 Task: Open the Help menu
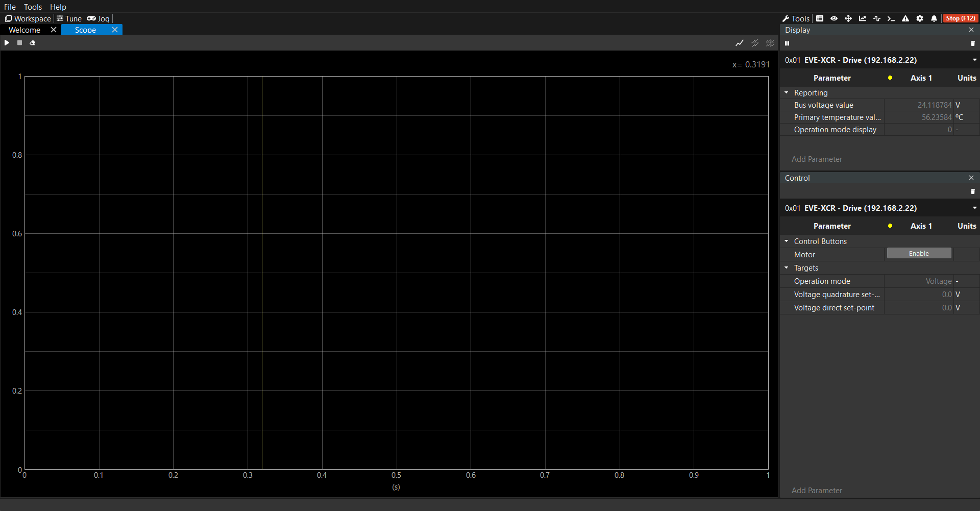[58, 7]
